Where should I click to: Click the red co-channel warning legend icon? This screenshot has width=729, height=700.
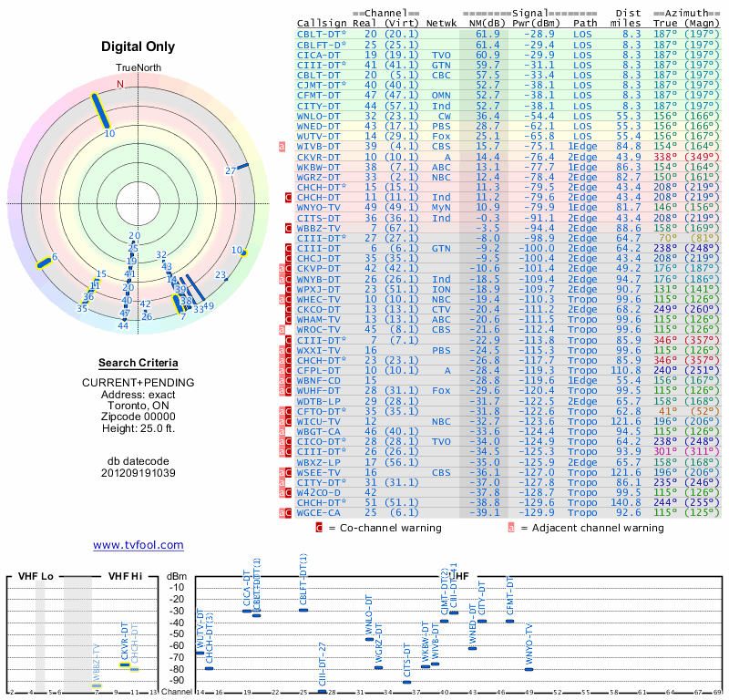coord(318,528)
